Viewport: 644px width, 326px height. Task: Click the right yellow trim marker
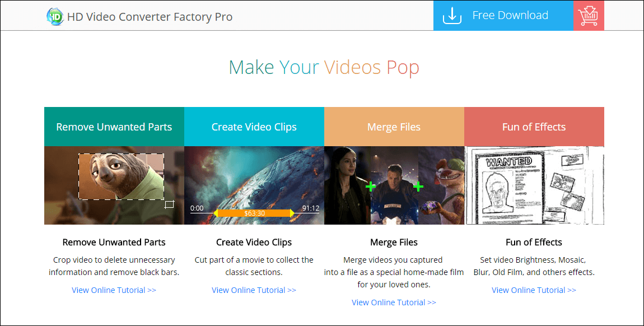(x=292, y=213)
